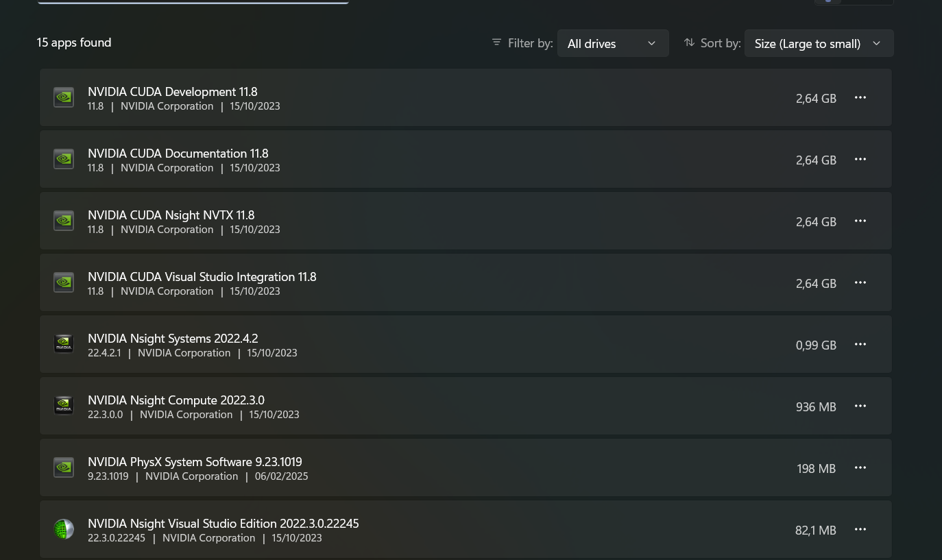Select the NVIDIA Nsight Systems 2022.4.2 title

pyautogui.click(x=173, y=339)
